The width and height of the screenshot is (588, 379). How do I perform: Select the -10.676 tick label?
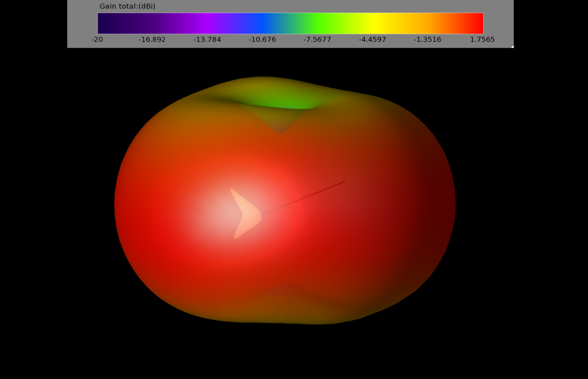261,40
